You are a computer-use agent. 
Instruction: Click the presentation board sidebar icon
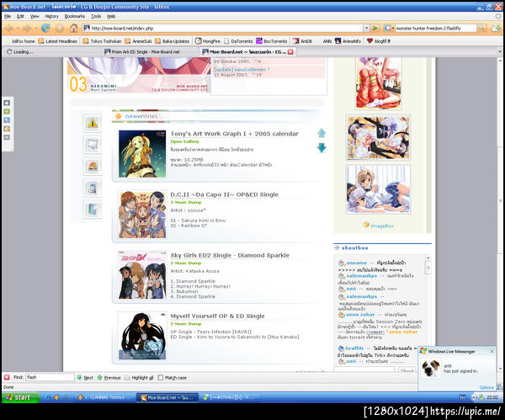click(x=93, y=145)
